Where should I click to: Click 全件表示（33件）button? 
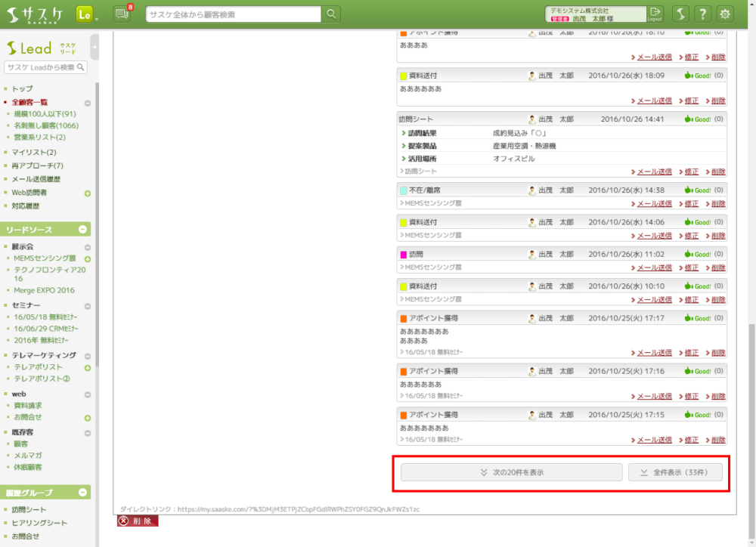click(675, 472)
